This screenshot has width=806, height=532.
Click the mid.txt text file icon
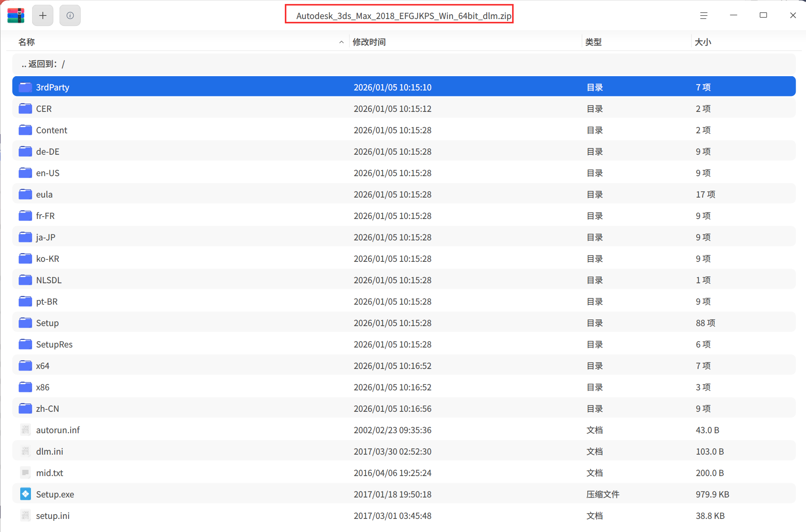pos(25,472)
